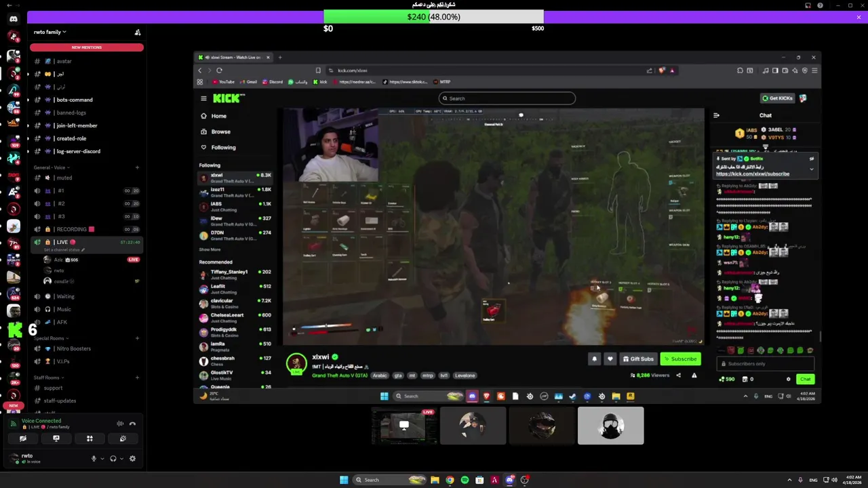
Task: Reload page in streamed browser
Action: tap(219, 70)
